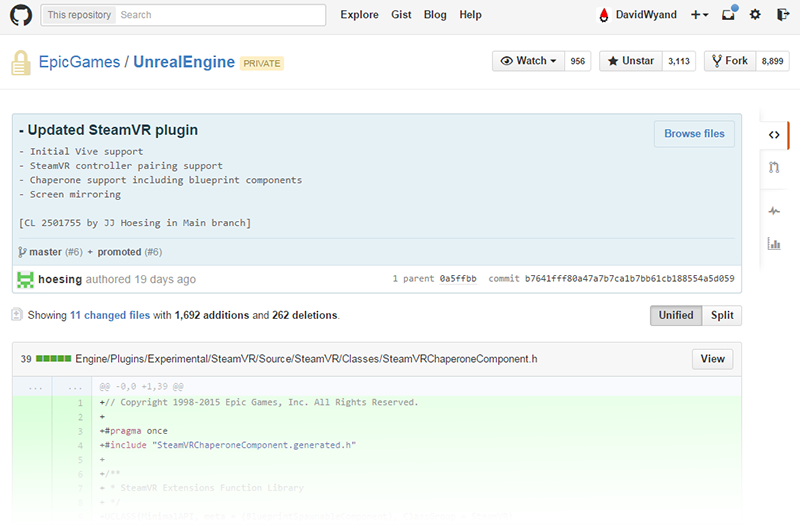Open the promoted branch link
The height and width of the screenshot is (525, 800).
[x=119, y=252]
